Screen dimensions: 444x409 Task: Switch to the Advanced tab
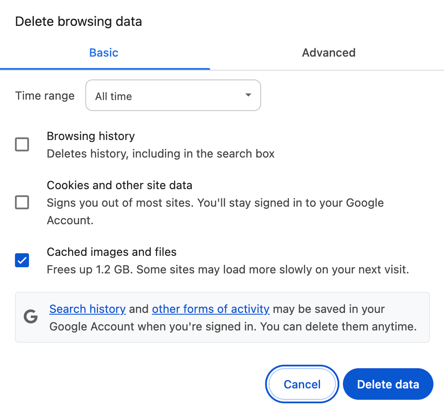[x=329, y=53]
